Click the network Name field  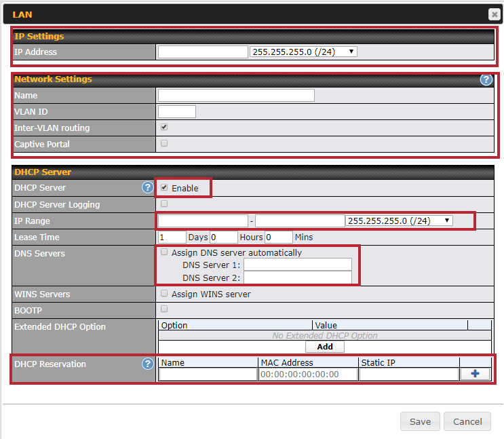click(236, 96)
